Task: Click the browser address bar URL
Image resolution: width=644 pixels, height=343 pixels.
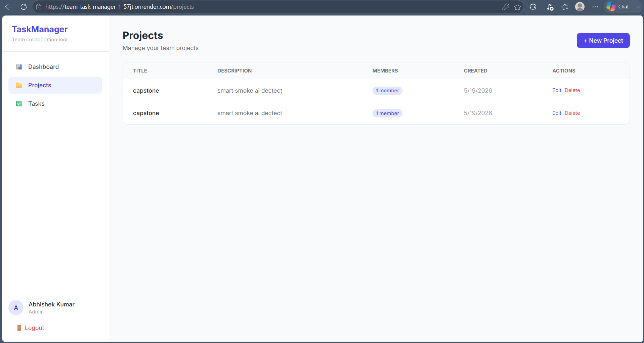Action: pos(120,7)
